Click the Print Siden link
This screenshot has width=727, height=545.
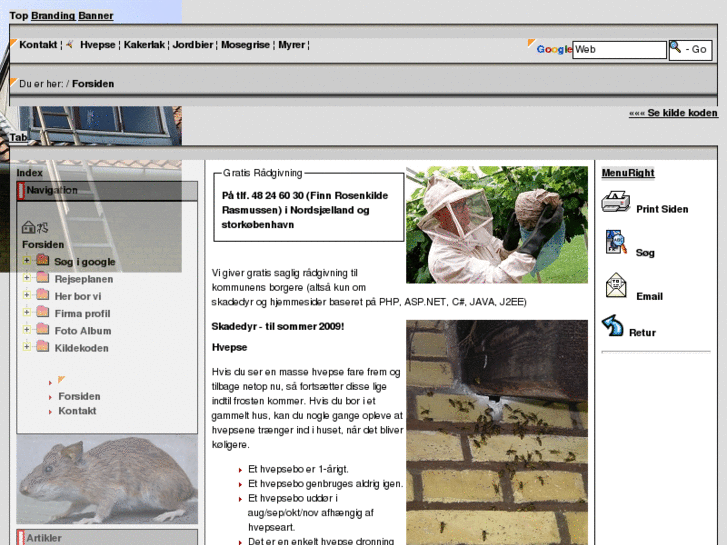pyautogui.click(x=662, y=209)
